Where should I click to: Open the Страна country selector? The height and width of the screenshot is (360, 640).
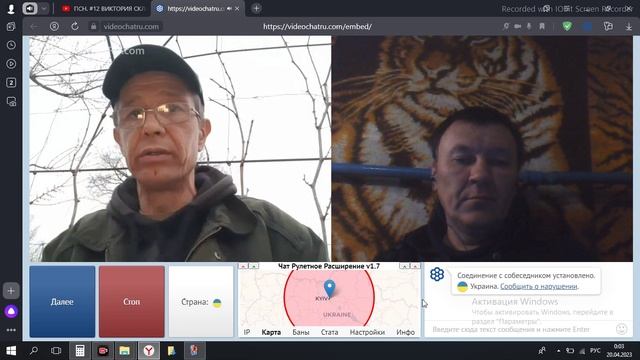pyautogui.click(x=201, y=302)
